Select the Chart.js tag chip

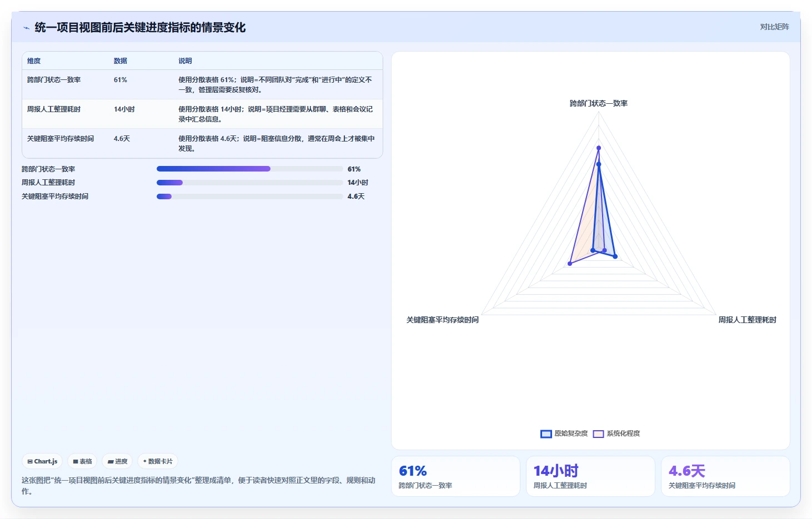pyautogui.click(x=42, y=461)
